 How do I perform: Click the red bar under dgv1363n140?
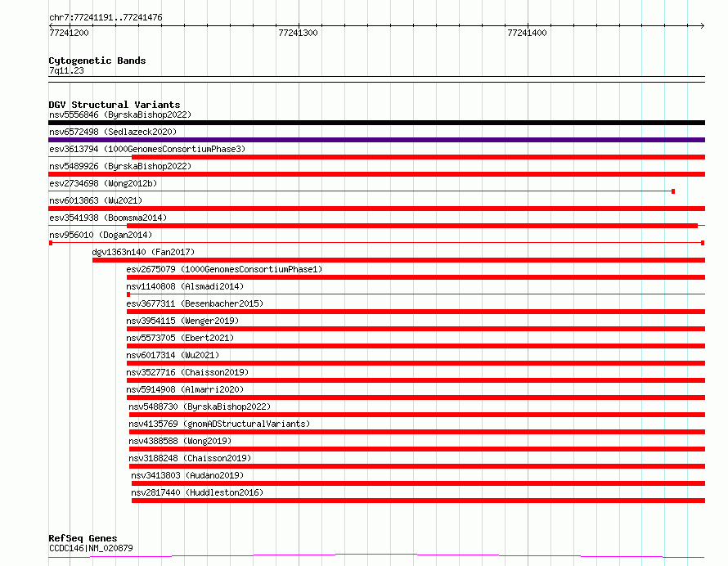click(398, 260)
